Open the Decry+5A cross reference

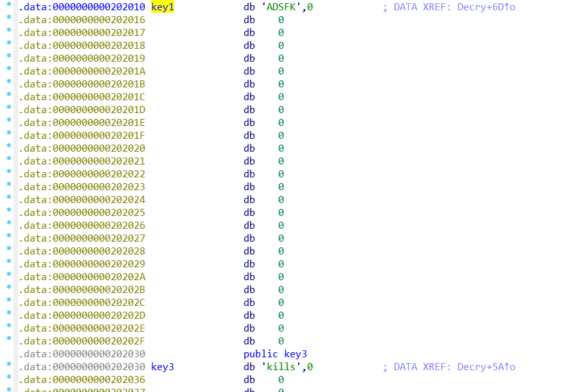pyautogui.click(x=486, y=367)
